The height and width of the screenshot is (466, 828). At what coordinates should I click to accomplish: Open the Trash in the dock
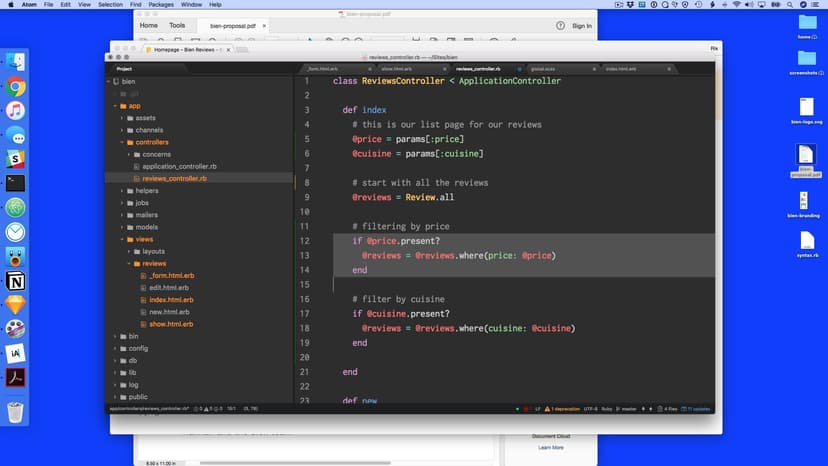pos(16,411)
